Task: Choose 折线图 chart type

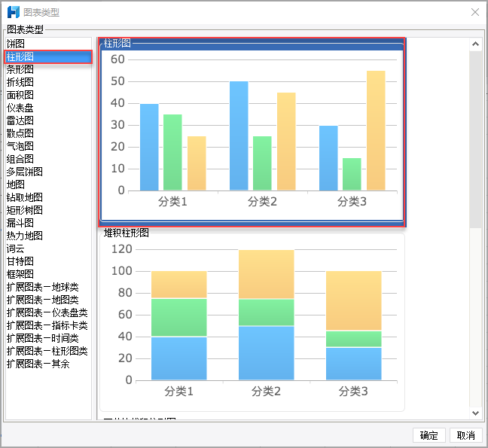Action: (48, 82)
